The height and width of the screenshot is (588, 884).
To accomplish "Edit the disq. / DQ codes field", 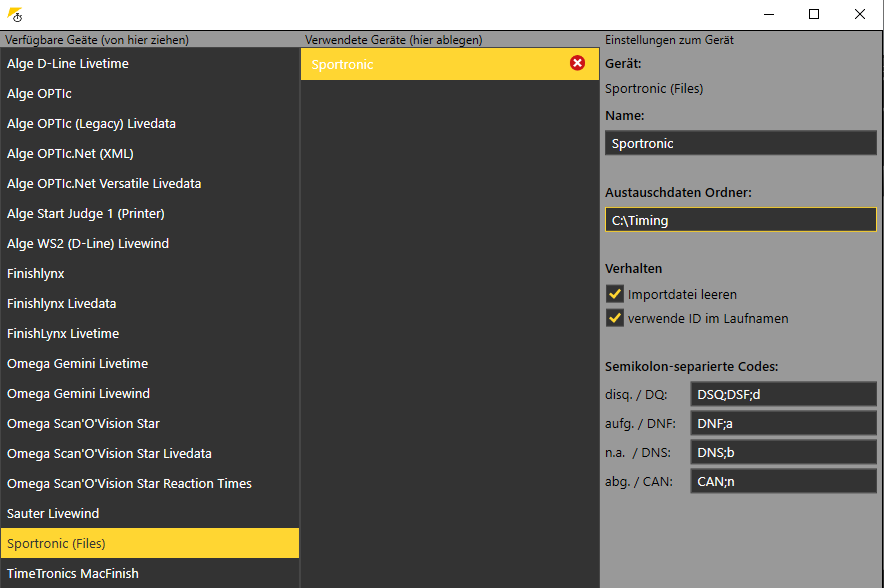I will coord(784,394).
